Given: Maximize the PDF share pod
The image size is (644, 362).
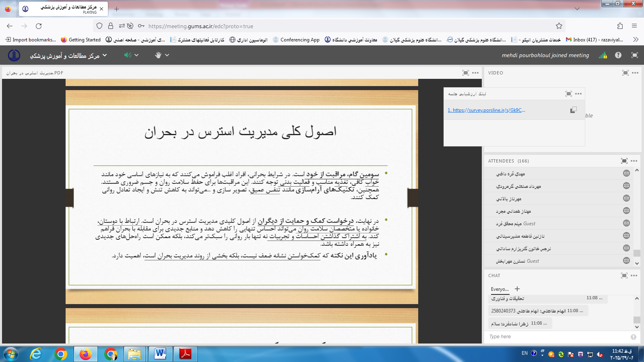Looking at the screenshot, I should click(x=466, y=73).
